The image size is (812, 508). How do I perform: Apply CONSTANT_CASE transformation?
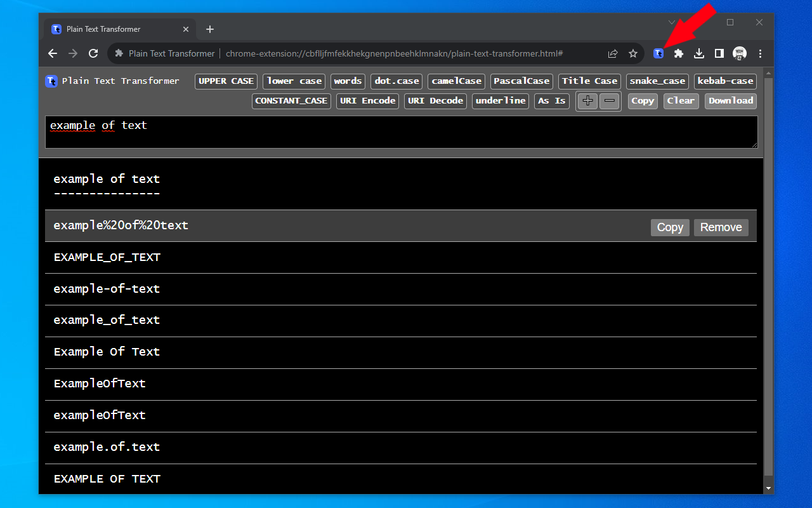(x=291, y=101)
